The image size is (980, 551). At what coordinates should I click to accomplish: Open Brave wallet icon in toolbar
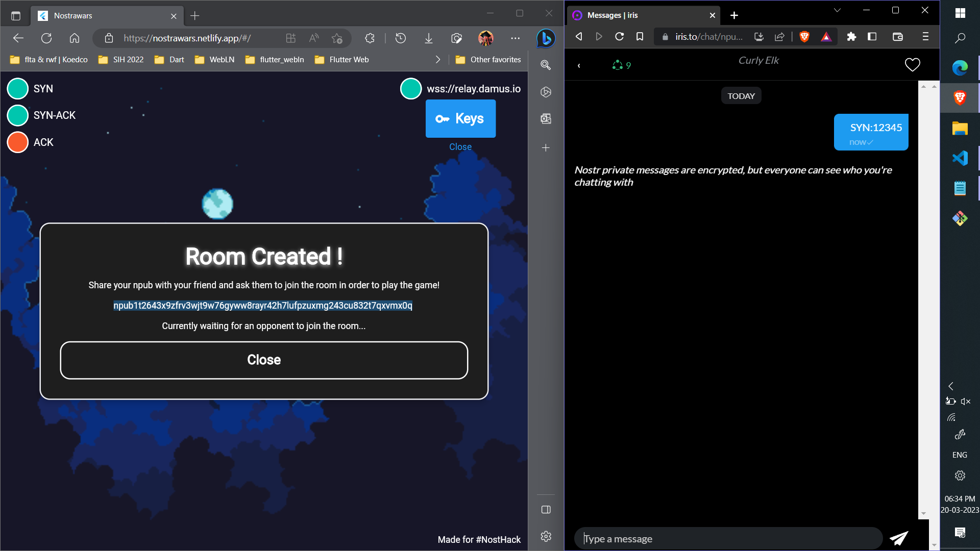(898, 37)
